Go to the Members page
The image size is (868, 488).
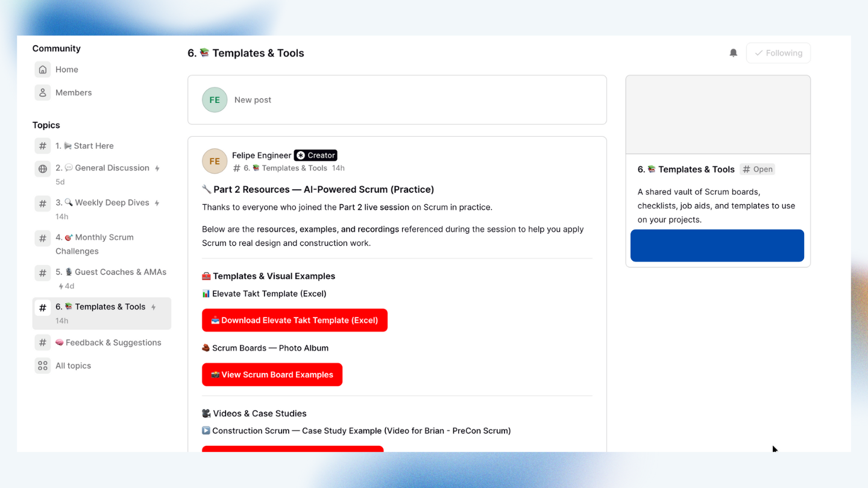(74, 93)
